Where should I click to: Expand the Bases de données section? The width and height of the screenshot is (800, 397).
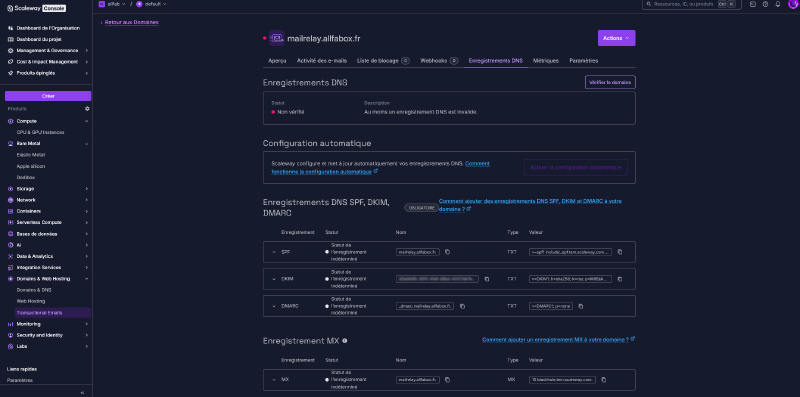48,234
